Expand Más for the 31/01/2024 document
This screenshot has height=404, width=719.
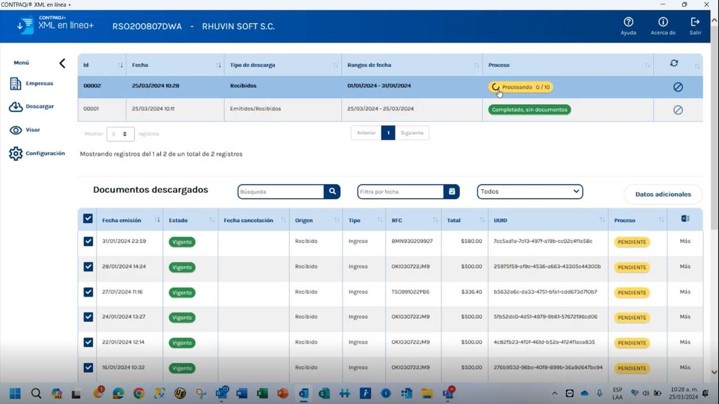pyautogui.click(x=685, y=241)
